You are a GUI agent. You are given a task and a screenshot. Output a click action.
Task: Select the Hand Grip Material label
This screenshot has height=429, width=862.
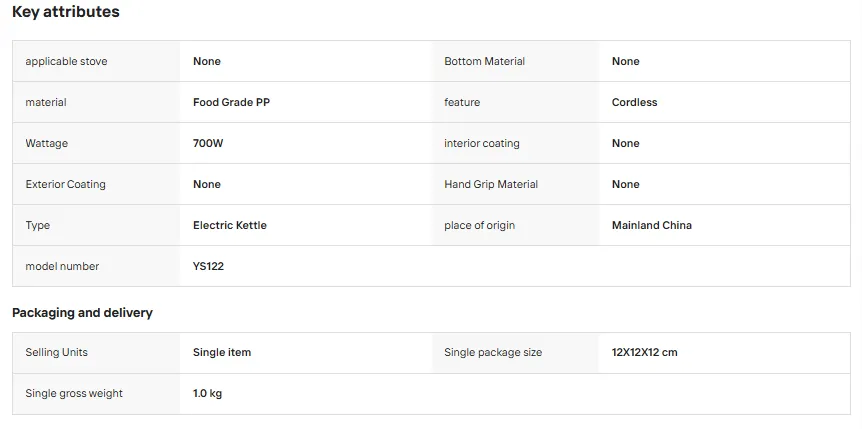point(491,184)
